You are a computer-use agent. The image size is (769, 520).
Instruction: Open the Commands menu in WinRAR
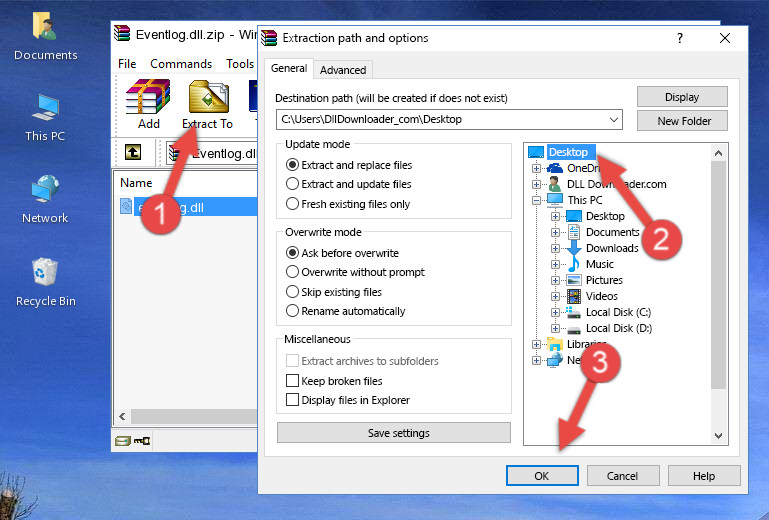click(181, 64)
